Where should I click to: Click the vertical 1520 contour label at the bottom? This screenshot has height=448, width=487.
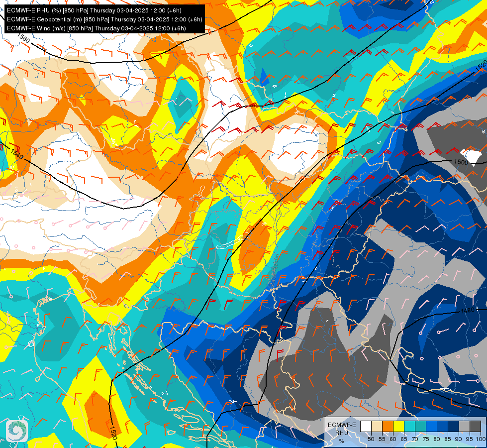(114, 433)
